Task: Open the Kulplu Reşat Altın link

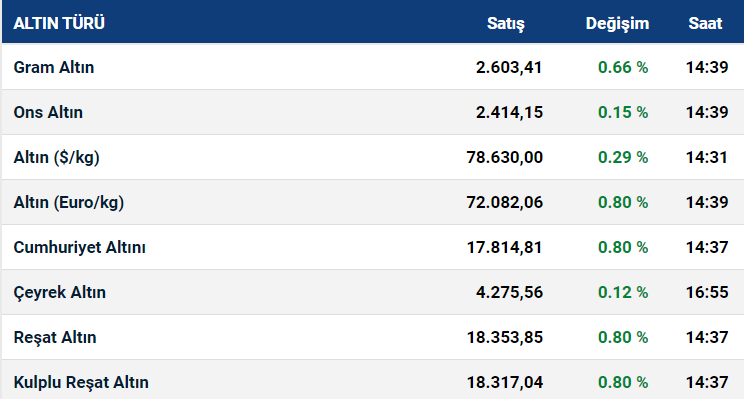Action: (x=81, y=382)
